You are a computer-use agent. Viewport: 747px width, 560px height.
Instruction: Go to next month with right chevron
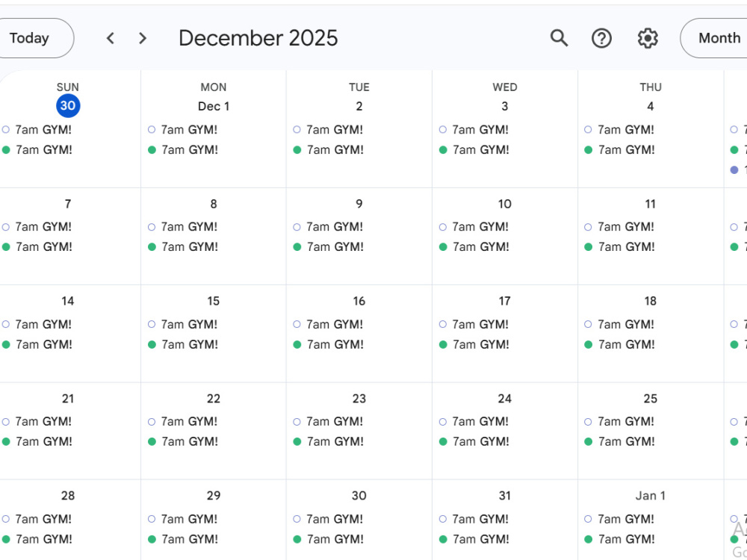click(142, 38)
